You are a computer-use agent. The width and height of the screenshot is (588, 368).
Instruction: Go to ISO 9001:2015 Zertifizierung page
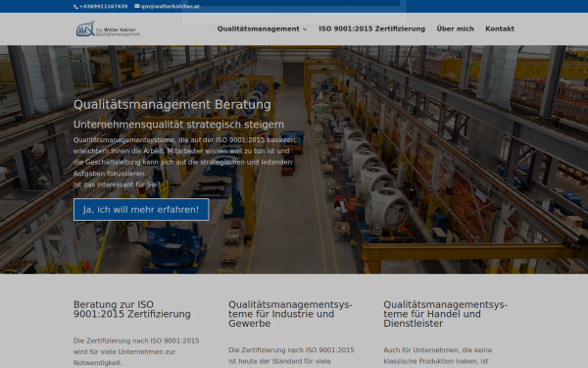372,28
